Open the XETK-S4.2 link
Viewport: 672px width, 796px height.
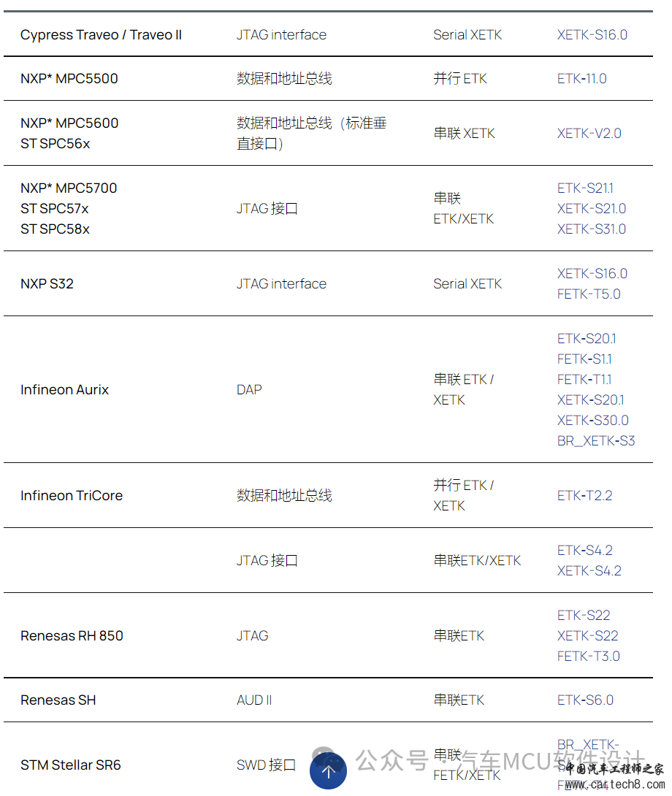pyautogui.click(x=589, y=570)
